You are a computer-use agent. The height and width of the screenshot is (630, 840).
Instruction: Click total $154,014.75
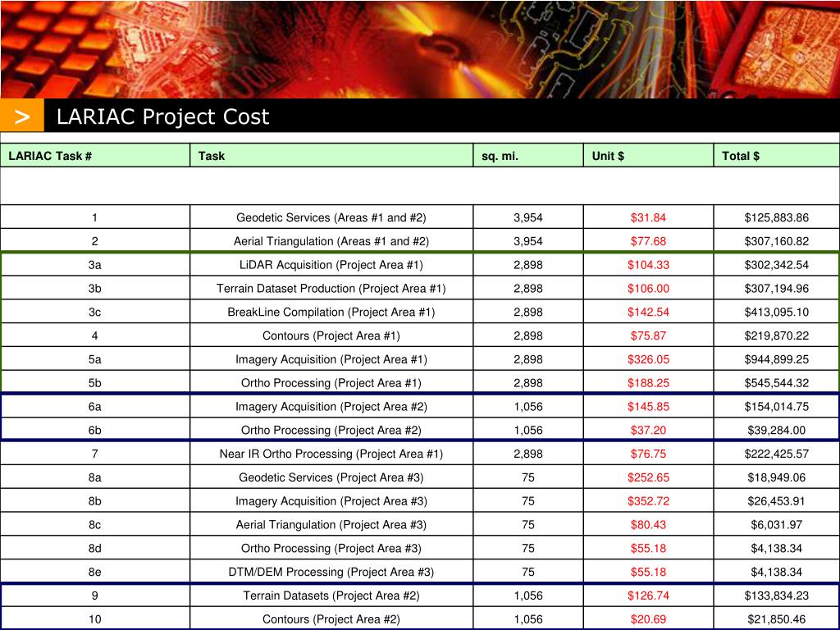pyautogui.click(x=776, y=406)
